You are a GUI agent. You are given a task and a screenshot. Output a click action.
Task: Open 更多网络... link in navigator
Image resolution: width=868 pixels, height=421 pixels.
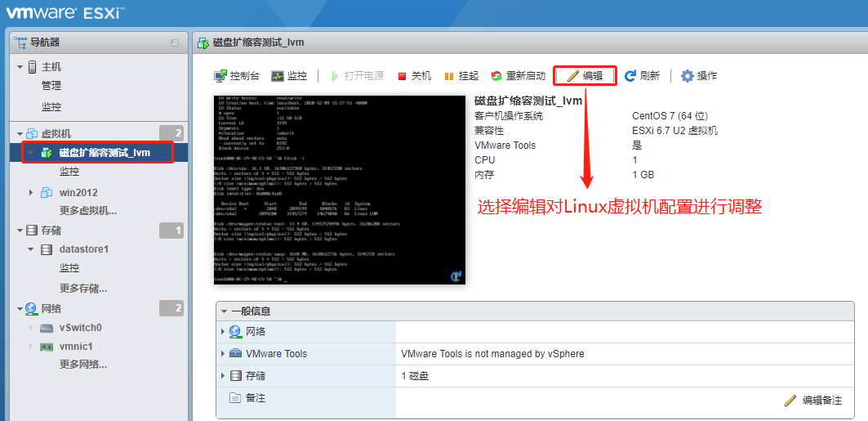tap(83, 365)
